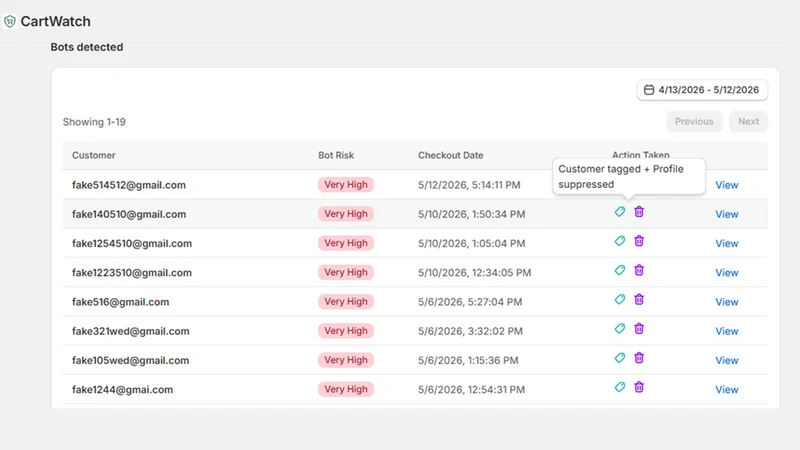This screenshot has width=800, height=450.
Task: Click the Customer column header
Action: [x=93, y=155]
